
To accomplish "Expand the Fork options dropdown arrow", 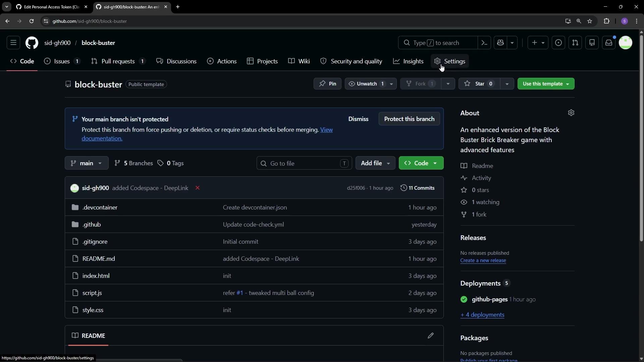I will click(448, 84).
